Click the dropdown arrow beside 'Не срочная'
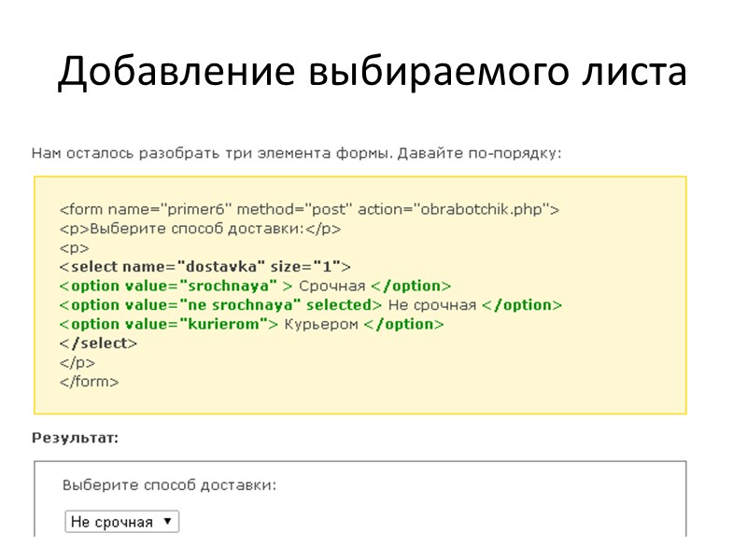This screenshot has height=560, width=747. (167, 522)
